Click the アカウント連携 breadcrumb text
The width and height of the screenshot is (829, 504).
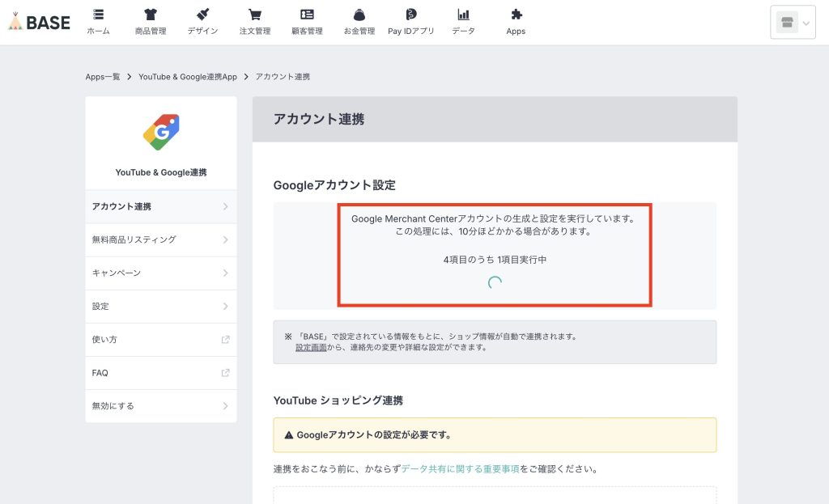[x=283, y=77]
